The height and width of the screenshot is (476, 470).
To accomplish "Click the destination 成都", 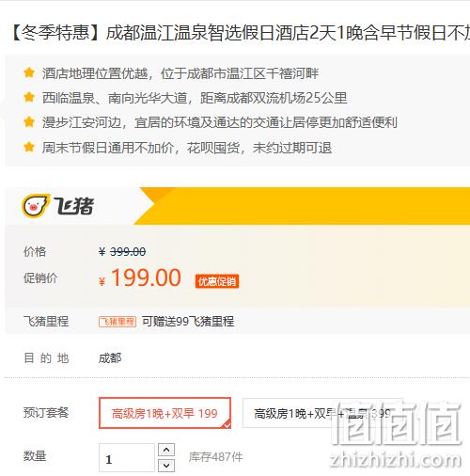I will click(110, 358).
